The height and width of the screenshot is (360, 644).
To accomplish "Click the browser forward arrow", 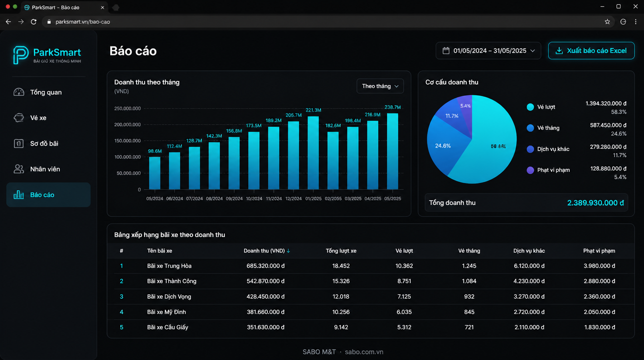I will pyautogui.click(x=21, y=22).
